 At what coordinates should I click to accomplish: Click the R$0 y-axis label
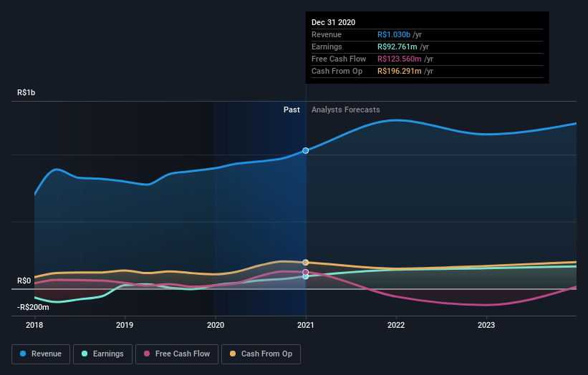[x=24, y=281]
